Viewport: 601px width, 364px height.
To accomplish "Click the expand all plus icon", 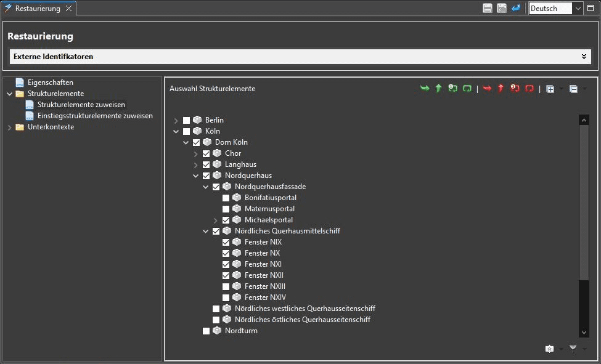I will click(550, 89).
